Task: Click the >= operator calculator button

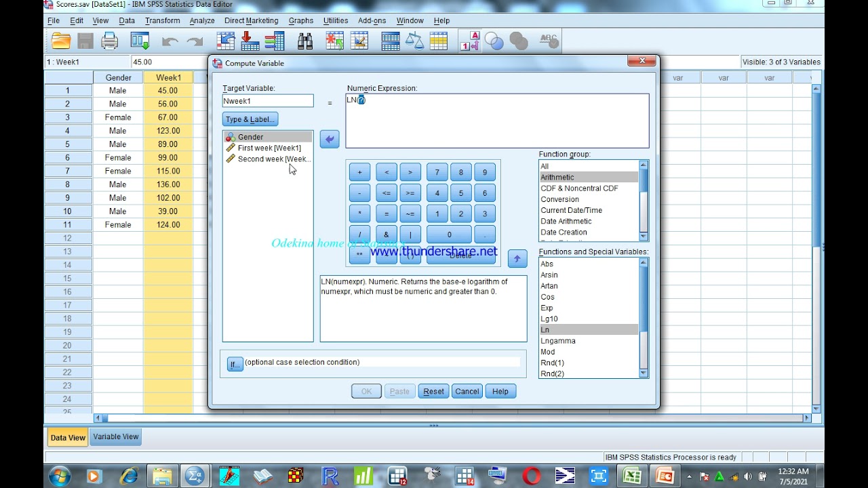Action: (410, 193)
